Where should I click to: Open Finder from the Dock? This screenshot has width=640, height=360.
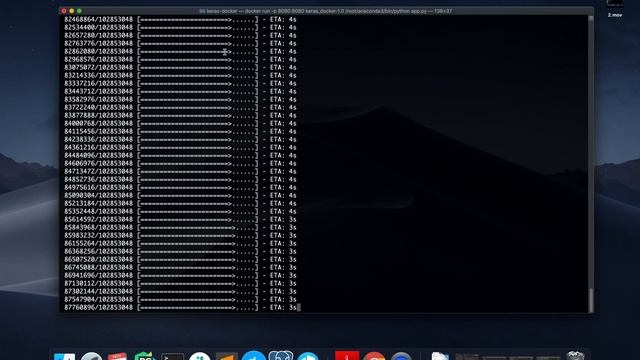tap(64, 357)
